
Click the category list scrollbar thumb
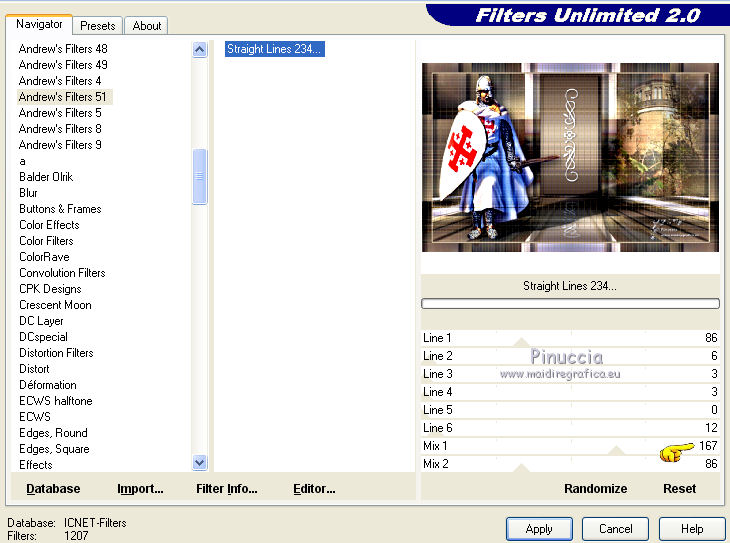click(200, 176)
